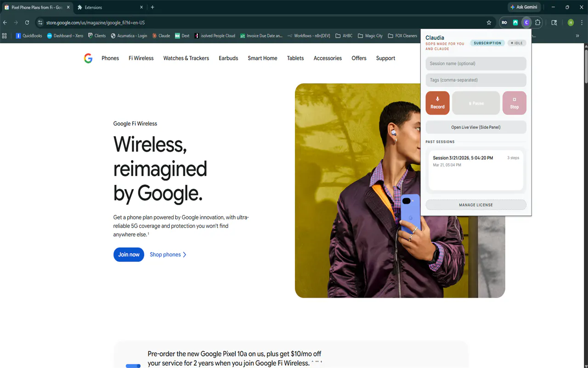Open the Workflows - n8n[DEV] bookmark
The height and width of the screenshot is (368, 588).
[309, 36]
